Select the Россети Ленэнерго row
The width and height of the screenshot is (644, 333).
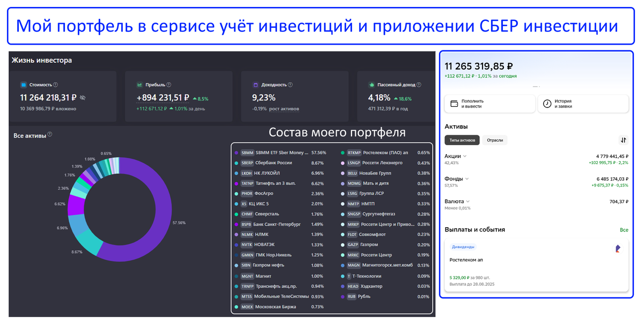coord(385,163)
